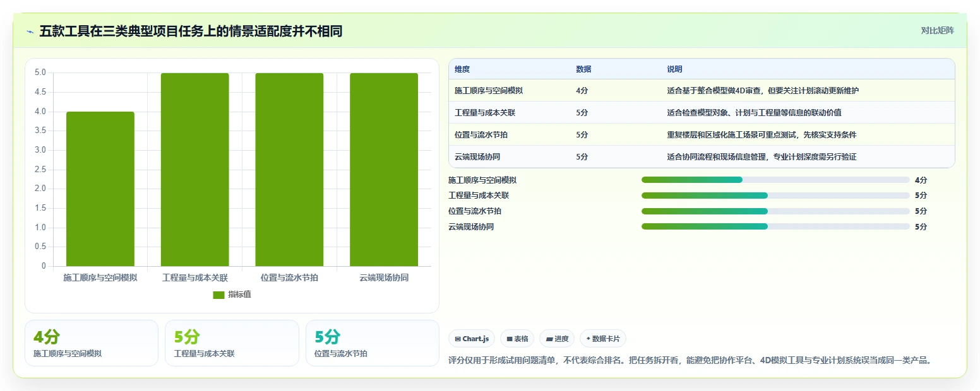980x391 pixels.
Task: Select the 进度 tag chip
Action: click(x=557, y=339)
